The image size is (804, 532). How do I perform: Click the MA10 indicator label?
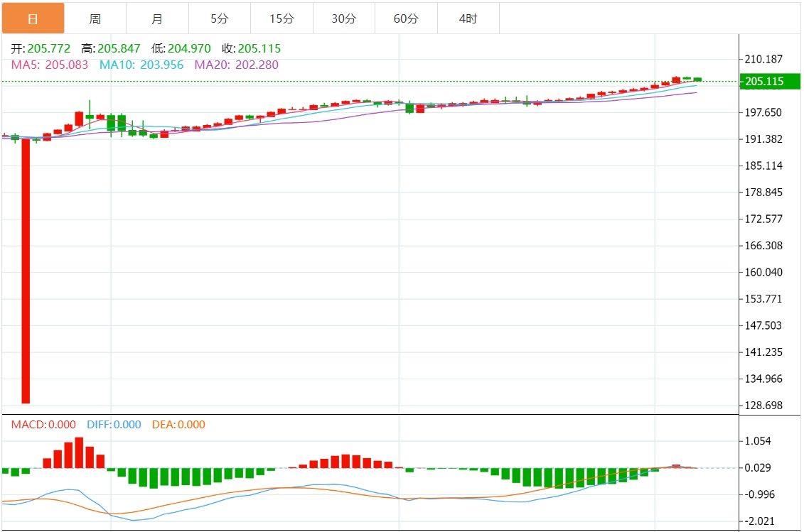coord(141,65)
